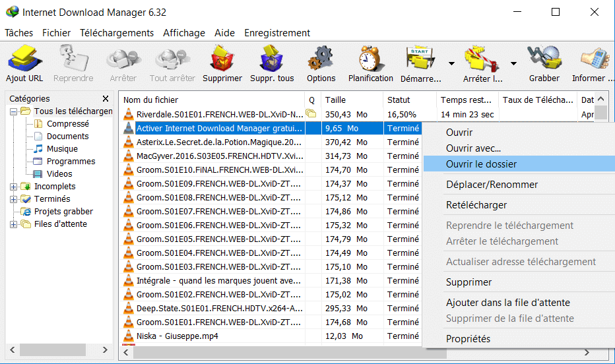Screen dimensions: 615x364
Task: Expand the Incomplets tree node
Action: pos(13,187)
